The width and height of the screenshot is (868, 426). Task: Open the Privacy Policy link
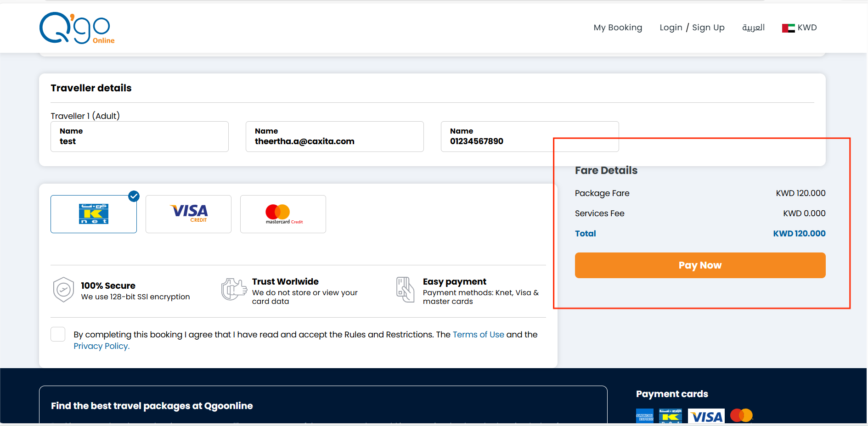[101, 346]
